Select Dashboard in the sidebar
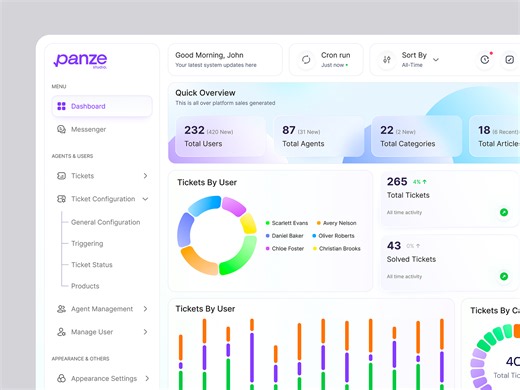Screen dimensions: 520x390 click(x=102, y=106)
